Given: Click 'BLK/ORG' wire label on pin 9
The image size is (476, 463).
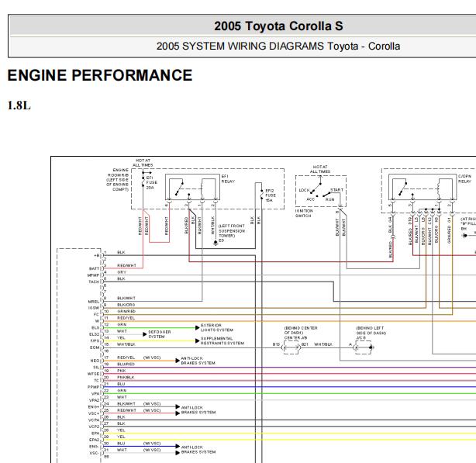Looking at the screenshot, I should (x=126, y=305).
